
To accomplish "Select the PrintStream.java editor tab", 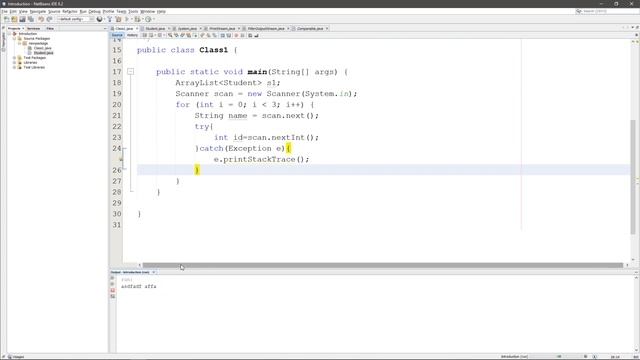I will click(222, 29).
